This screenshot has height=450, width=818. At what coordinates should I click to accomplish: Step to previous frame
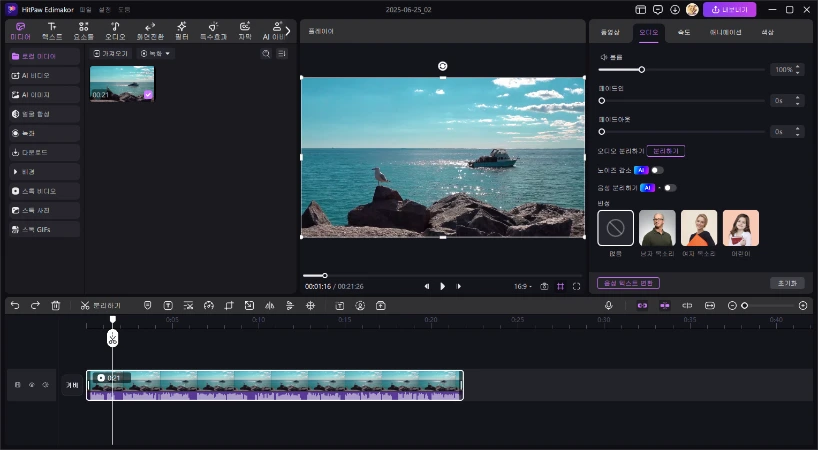(x=427, y=286)
